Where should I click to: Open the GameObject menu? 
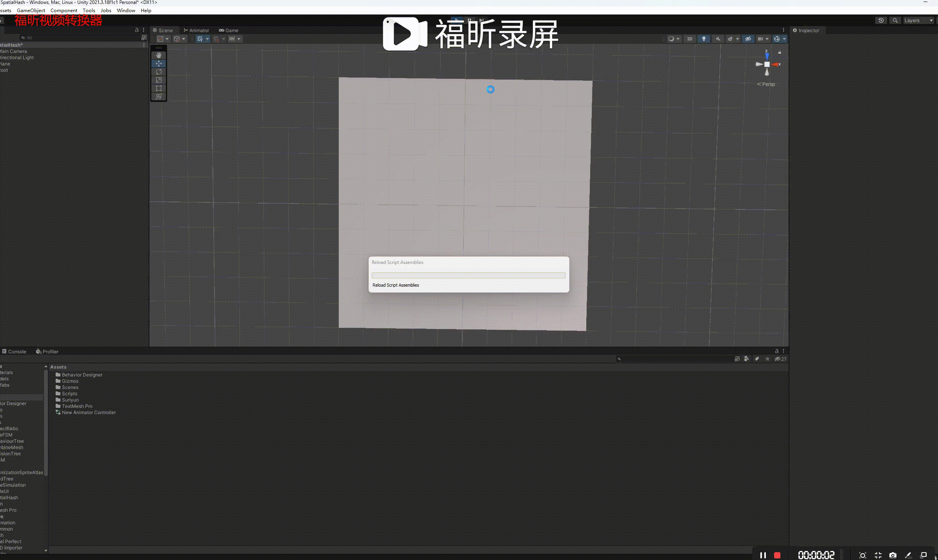pos(31,11)
